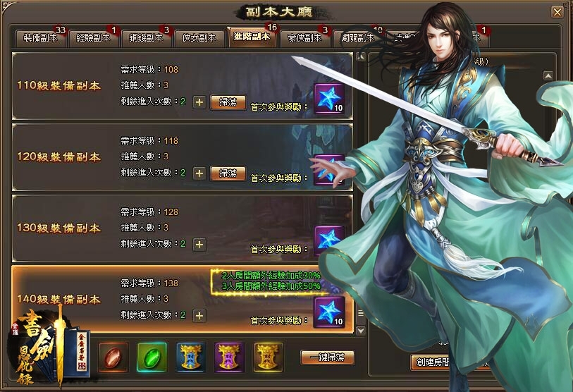Viewport: 573px width, 392px height.
Task: Select the red gem icon
Action: tap(113, 357)
